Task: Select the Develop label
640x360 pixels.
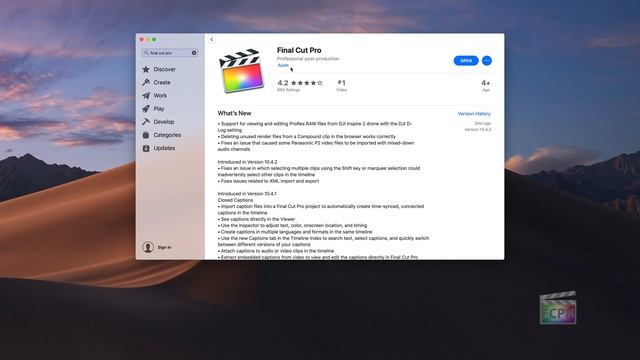Action: (164, 122)
